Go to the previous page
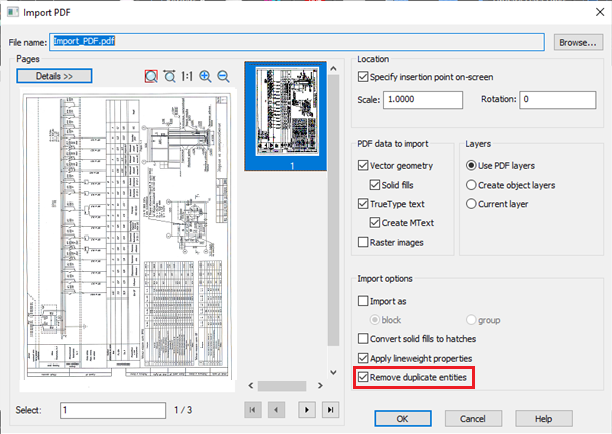 click(x=277, y=410)
